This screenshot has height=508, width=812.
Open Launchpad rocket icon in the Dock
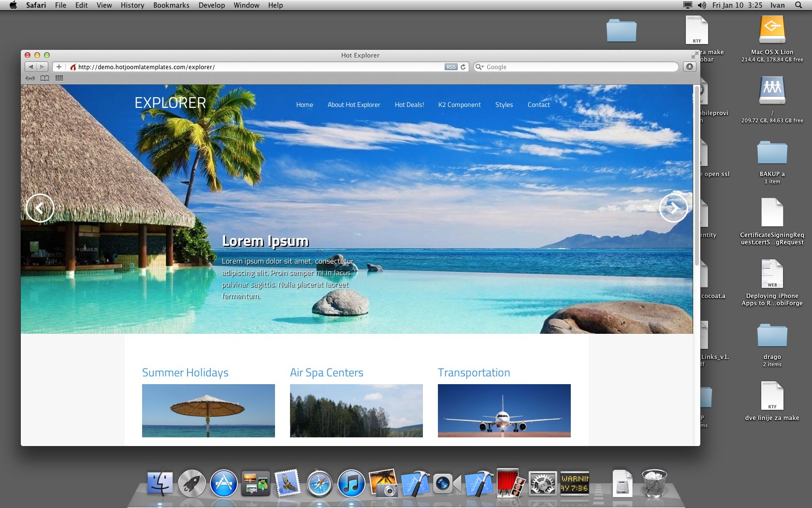click(x=192, y=483)
